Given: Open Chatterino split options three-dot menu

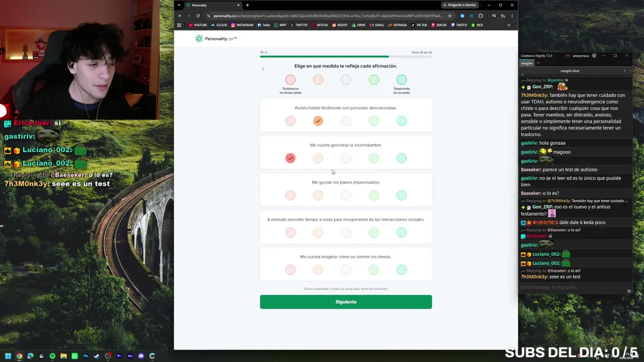Looking at the screenshot, I should [x=625, y=71].
